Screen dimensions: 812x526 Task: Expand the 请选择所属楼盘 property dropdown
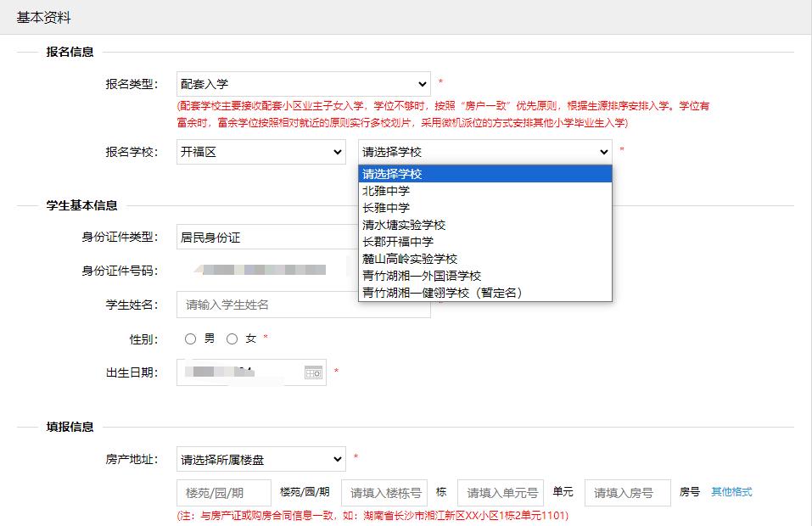point(260,460)
